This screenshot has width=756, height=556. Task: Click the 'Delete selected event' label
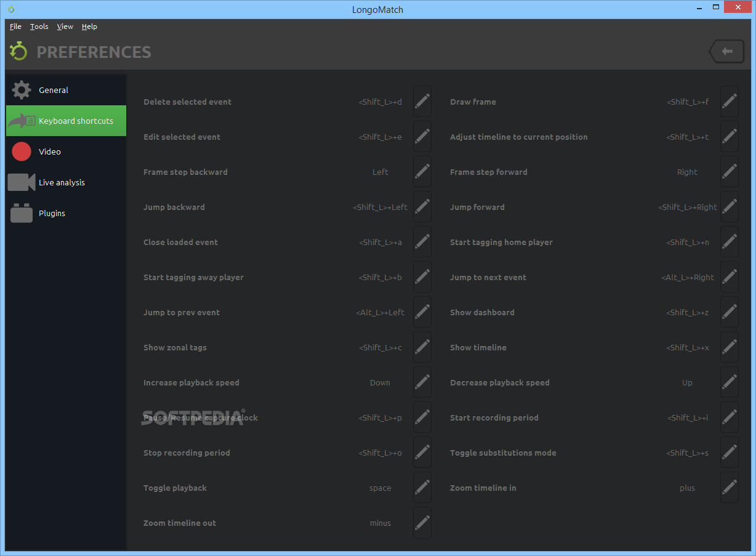(187, 102)
